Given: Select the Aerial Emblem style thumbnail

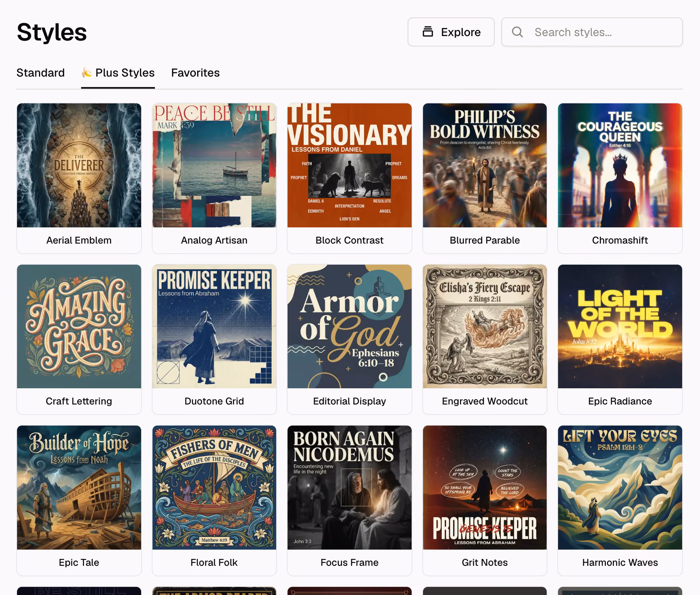Looking at the screenshot, I should (x=79, y=165).
